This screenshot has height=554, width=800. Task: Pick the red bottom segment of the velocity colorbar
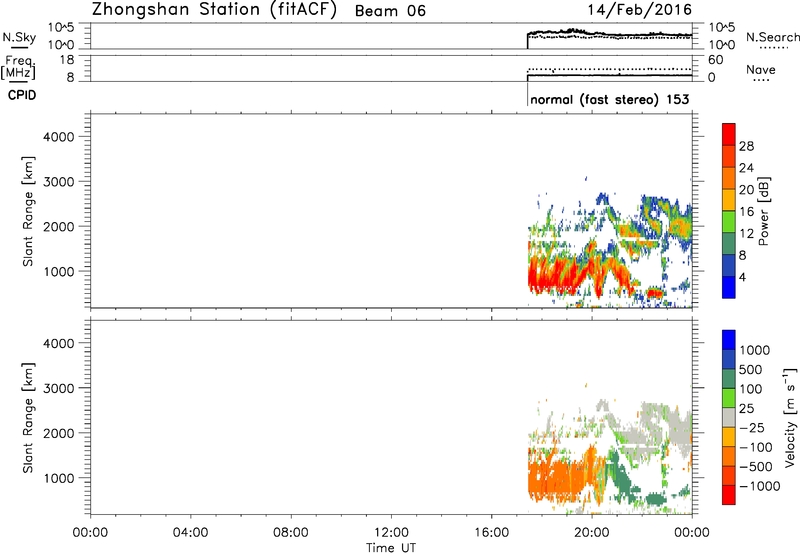pyautogui.click(x=729, y=495)
